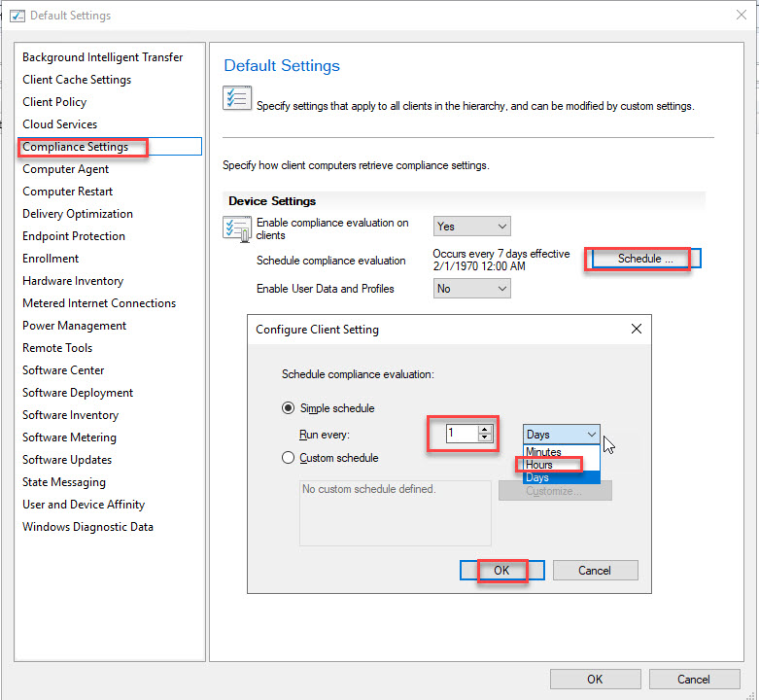This screenshot has width=759, height=700.
Task: Choose Hours from the interval list
Action: coord(540,465)
